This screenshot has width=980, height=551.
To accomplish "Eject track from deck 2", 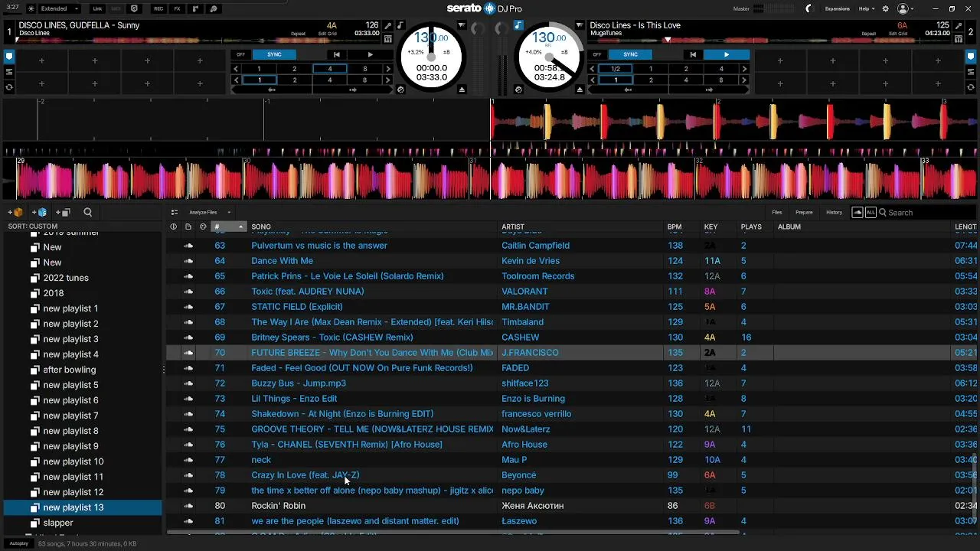I will (x=580, y=90).
